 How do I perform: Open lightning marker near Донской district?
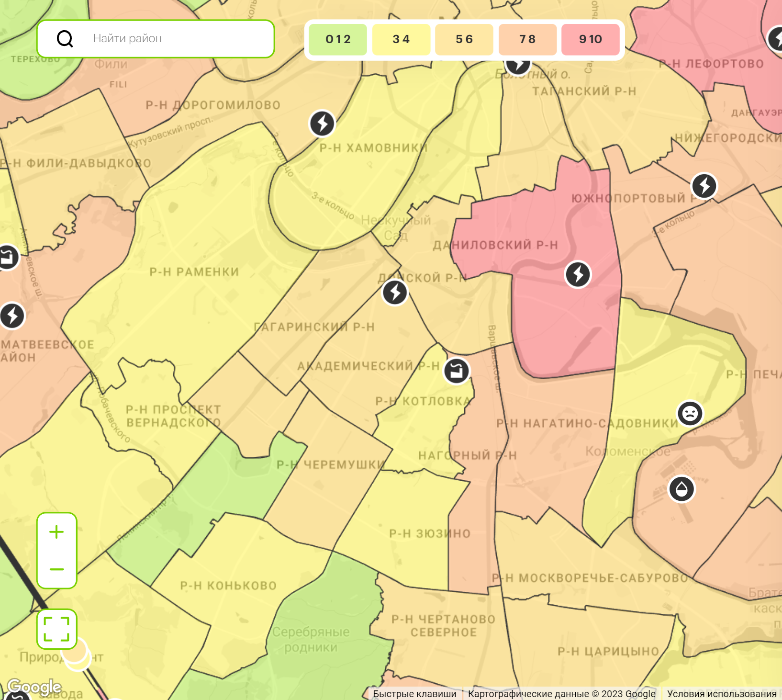[395, 293]
